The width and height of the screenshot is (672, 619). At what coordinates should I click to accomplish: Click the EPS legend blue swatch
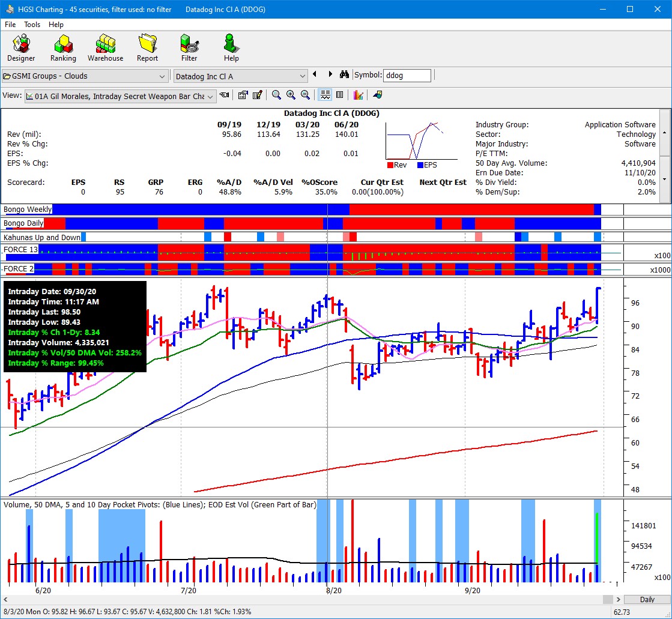[x=420, y=165]
